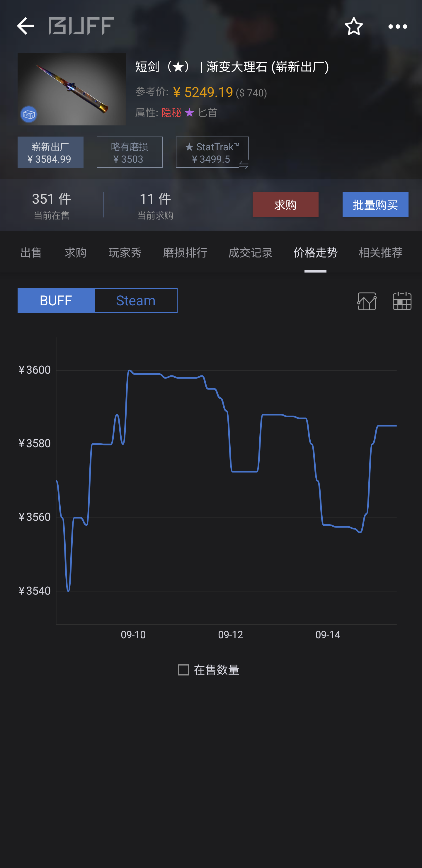
Task: Open the calendar date range icon
Action: point(402,301)
